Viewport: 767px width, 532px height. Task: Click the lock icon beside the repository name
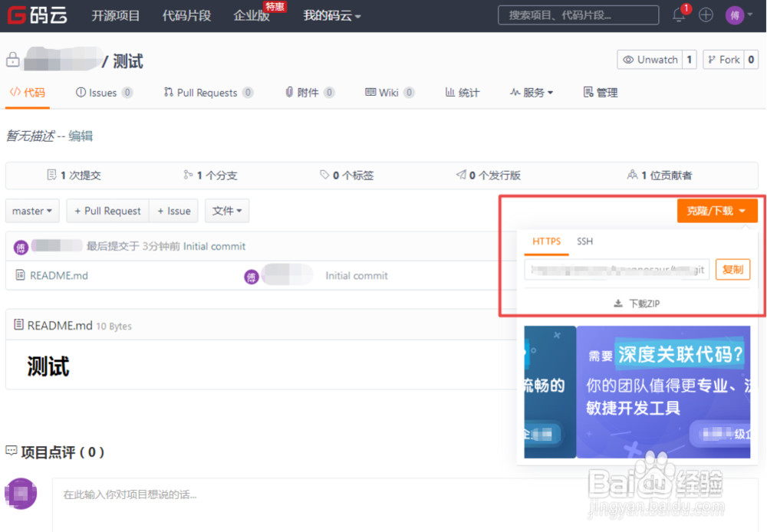(x=12, y=59)
